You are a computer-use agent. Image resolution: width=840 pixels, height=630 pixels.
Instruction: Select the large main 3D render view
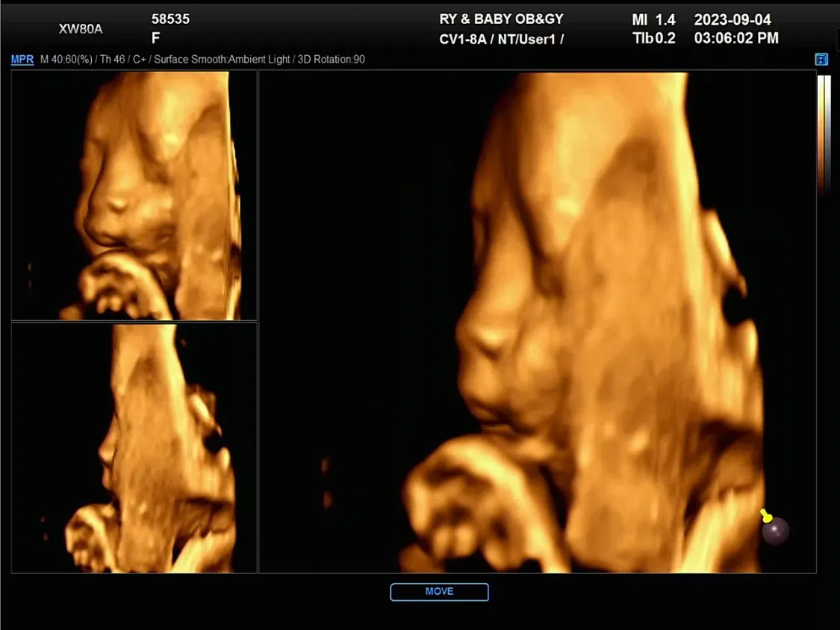(x=538, y=322)
